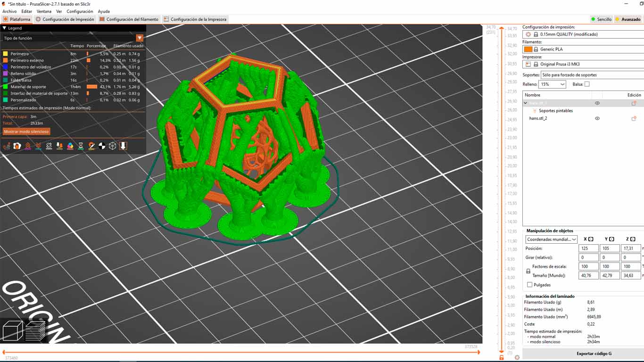This screenshot has width=644, height=362.
Task: Click scale factors proportional lock icon
Action: [528, 271]
